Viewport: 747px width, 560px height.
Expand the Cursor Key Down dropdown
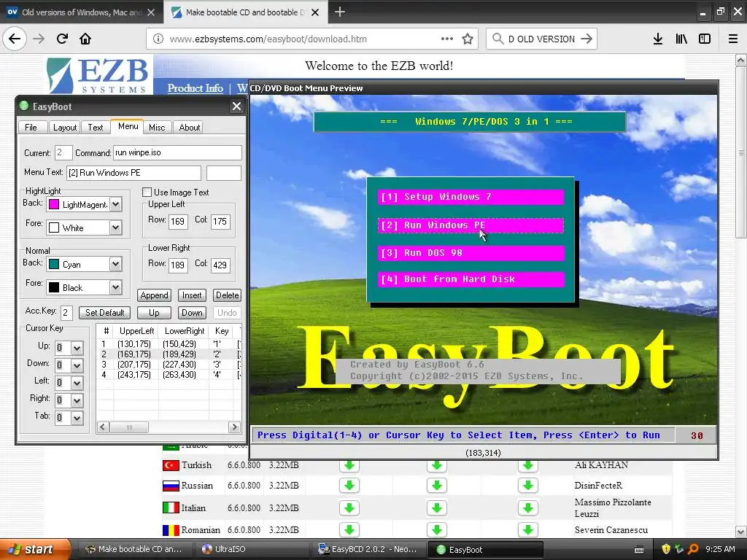coord(77,365)
